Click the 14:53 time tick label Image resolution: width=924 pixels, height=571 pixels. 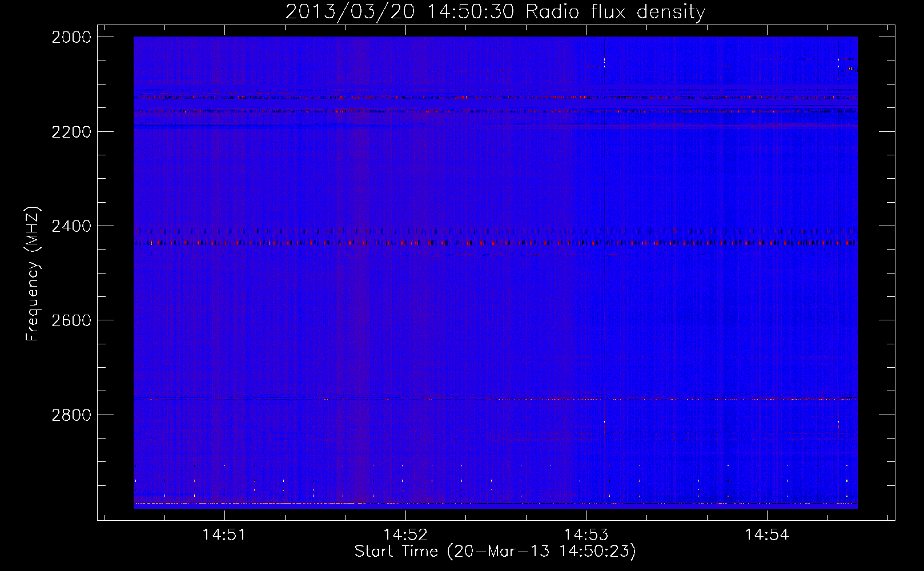click(x=586, y=534)
